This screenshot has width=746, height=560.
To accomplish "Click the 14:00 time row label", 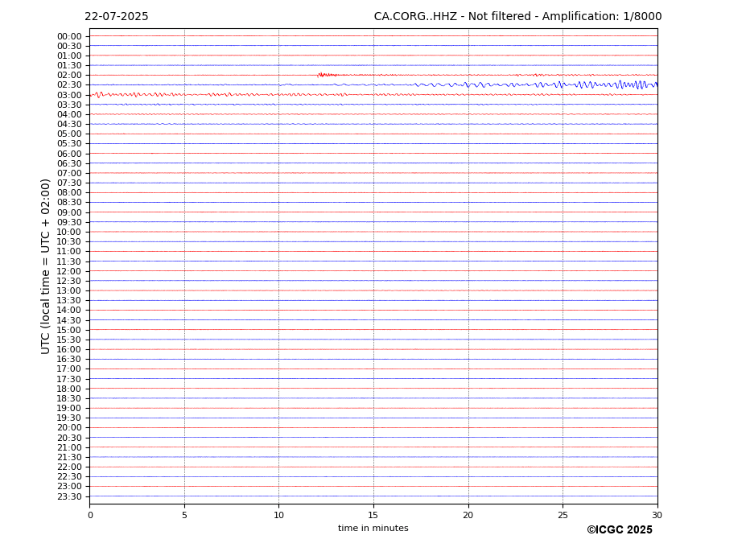I will coord(69,311).
